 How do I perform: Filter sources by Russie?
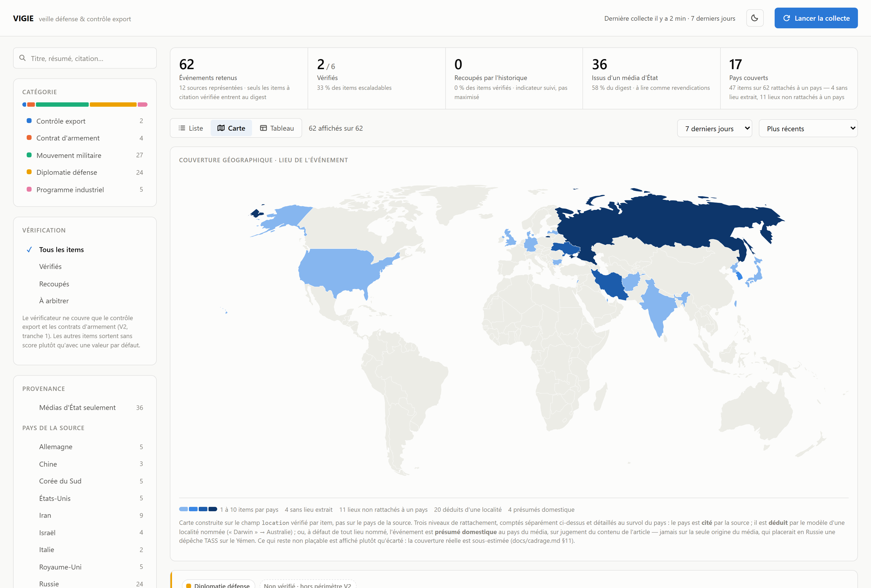[x=85, y=583]
